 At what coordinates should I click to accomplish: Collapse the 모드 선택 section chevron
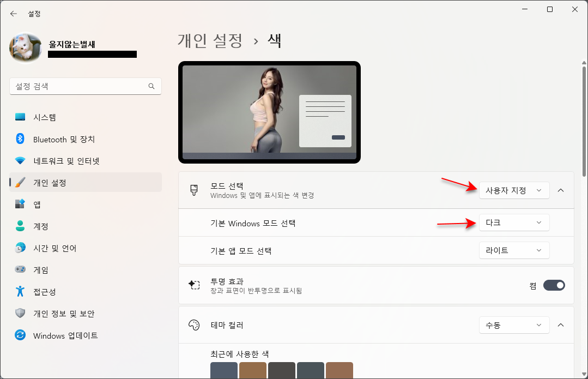(x=561, y=190)
